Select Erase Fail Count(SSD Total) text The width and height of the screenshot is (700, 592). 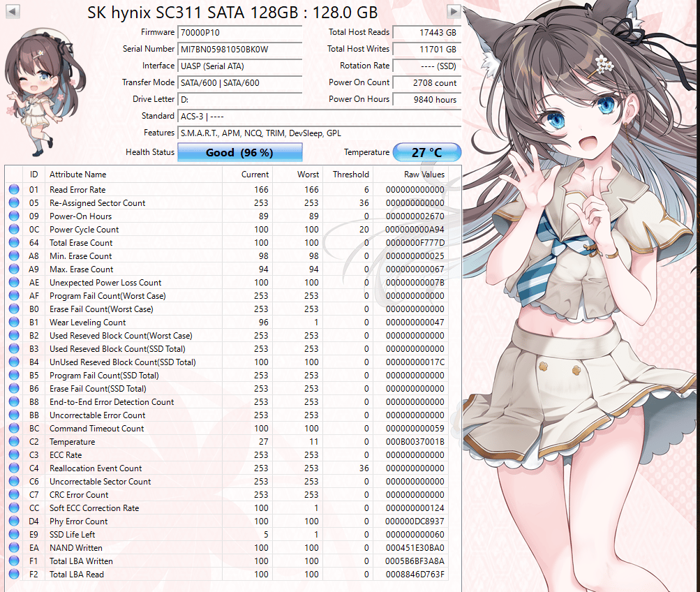pos(98,388)
